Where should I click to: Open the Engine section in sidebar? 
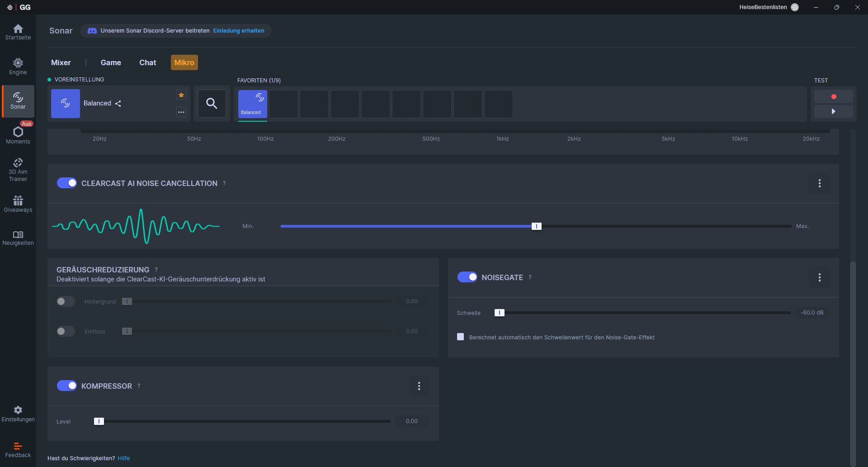tap(18, 67)
